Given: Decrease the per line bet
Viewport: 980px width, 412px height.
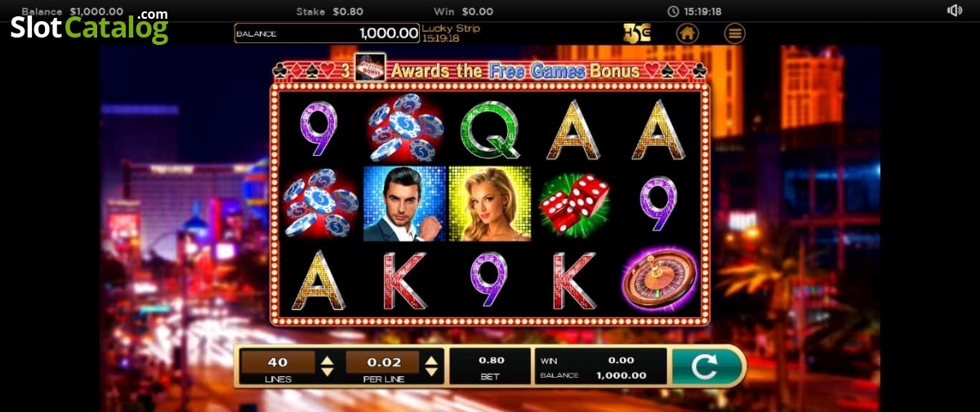Looking at the screenshot, I should [431, 370].
